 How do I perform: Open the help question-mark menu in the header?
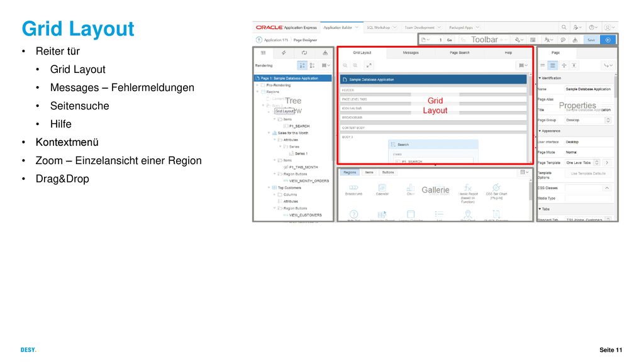(x=593, y=28)
